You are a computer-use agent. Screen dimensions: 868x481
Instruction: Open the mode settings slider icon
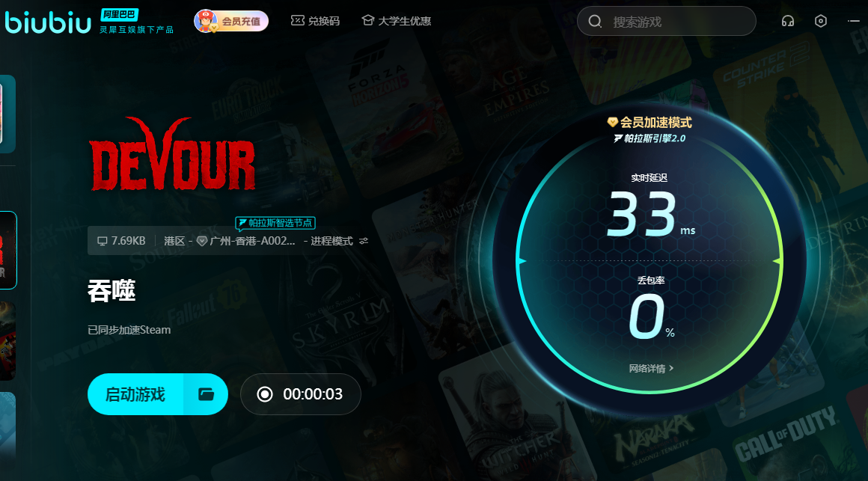click(x=364, y=241)
